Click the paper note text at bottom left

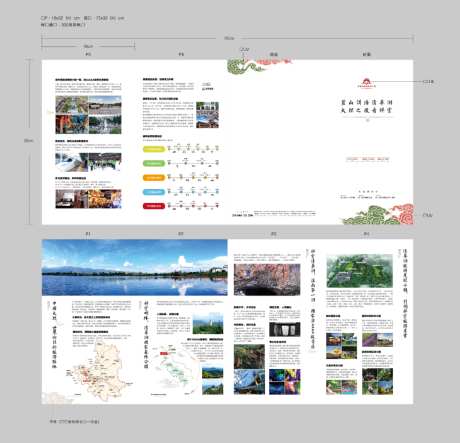coord(75,422)
